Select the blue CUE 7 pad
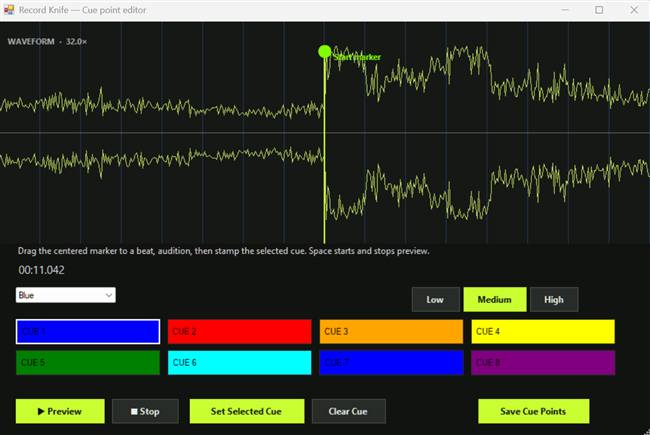Screen dimensions: 650x435 point(391,362)
